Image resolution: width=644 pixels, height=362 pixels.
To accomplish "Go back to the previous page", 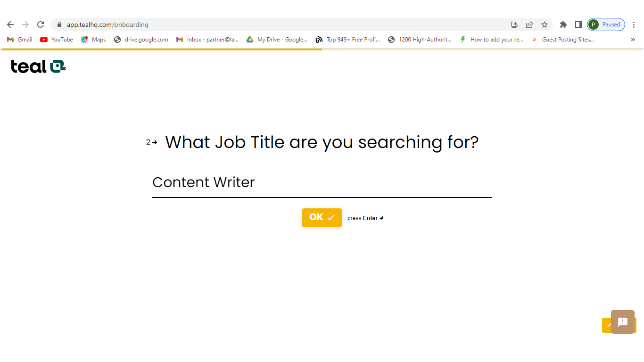I will (x=10, y=25).
